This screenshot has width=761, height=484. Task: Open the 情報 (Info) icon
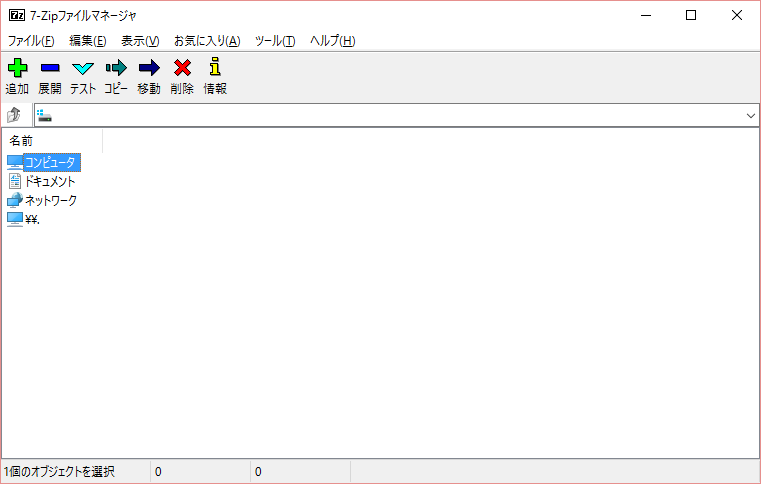click(215, 67)
